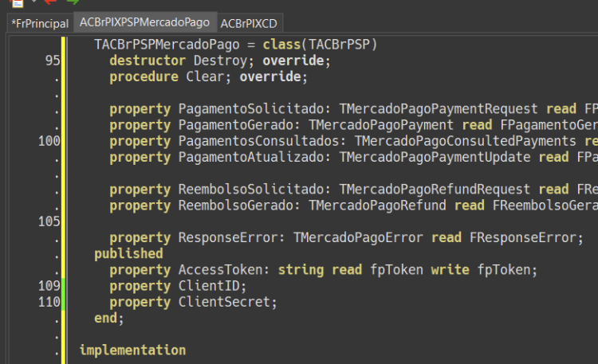Switch to the *FrPrincipal tab

pos(40,24)
